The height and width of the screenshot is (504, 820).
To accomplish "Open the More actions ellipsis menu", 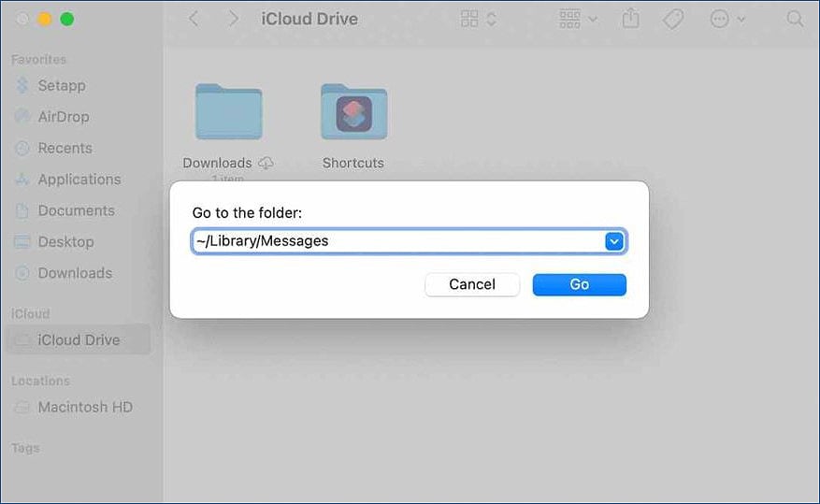I will coord(726,20).
